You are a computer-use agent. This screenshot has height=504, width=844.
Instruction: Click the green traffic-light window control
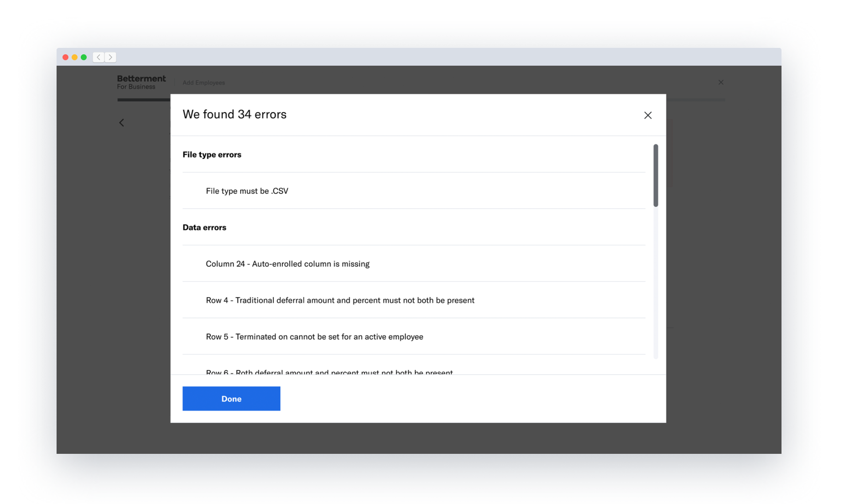coord(83,57)
